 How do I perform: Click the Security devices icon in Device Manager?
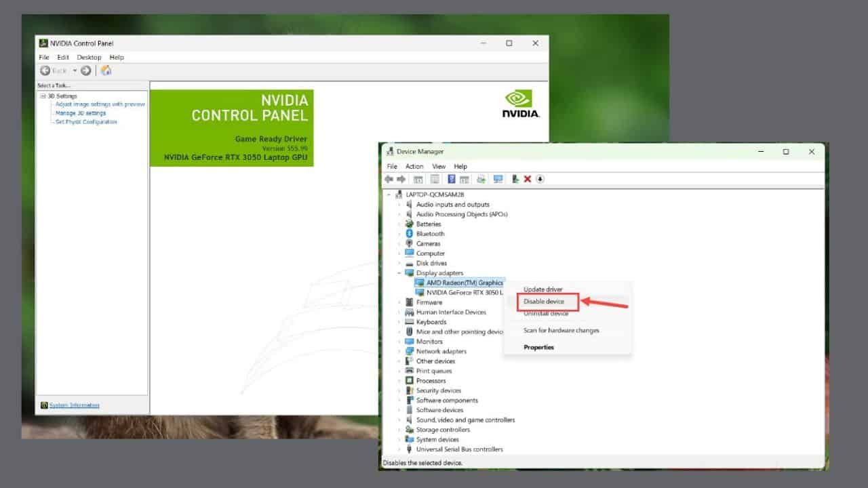coord(410,390)
